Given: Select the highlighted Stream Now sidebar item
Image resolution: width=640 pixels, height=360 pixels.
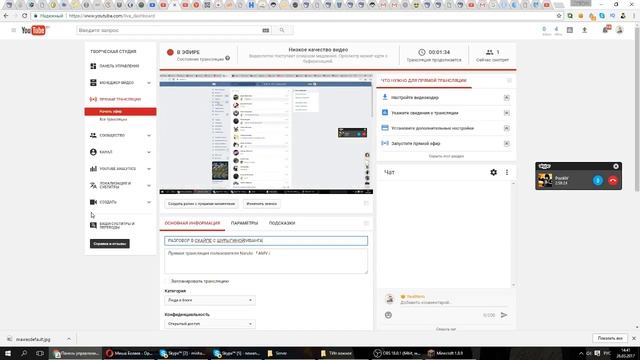Looking at the screenshot, I should [120, 111].
